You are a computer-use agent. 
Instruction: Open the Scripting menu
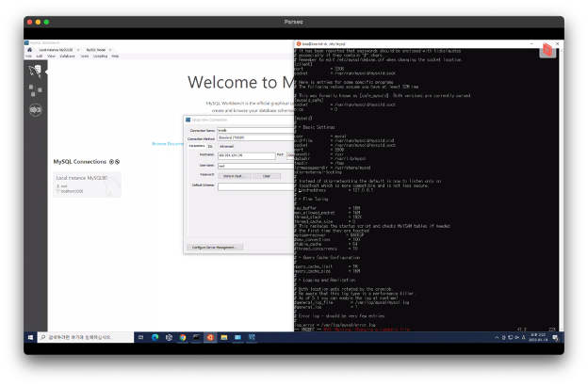click(100, 56)
